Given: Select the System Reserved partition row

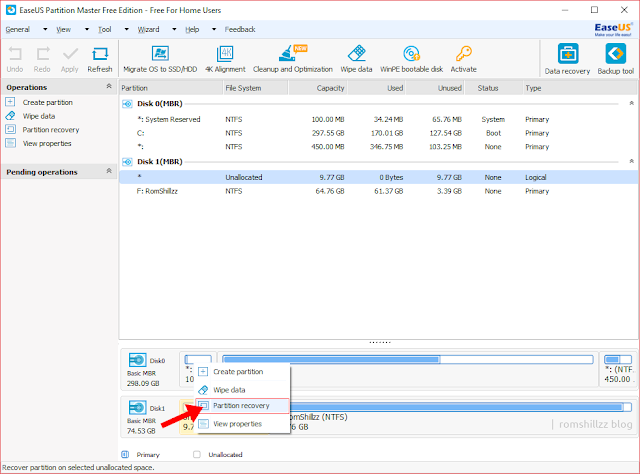Looking at the screenshot, I should pyautogui.click(x=378, y=119).
